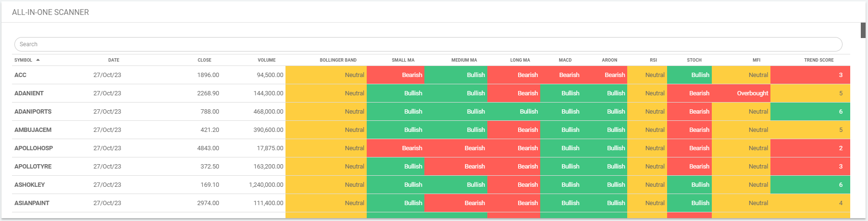Sort by MFI column header
868x221 pixels.
point(756,60)
